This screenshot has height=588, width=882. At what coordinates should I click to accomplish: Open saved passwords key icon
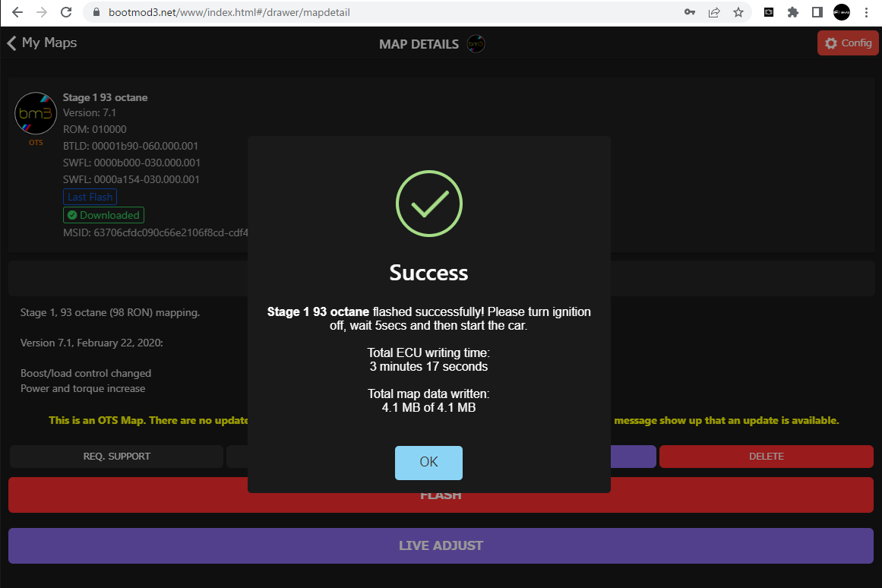(690, 12)
